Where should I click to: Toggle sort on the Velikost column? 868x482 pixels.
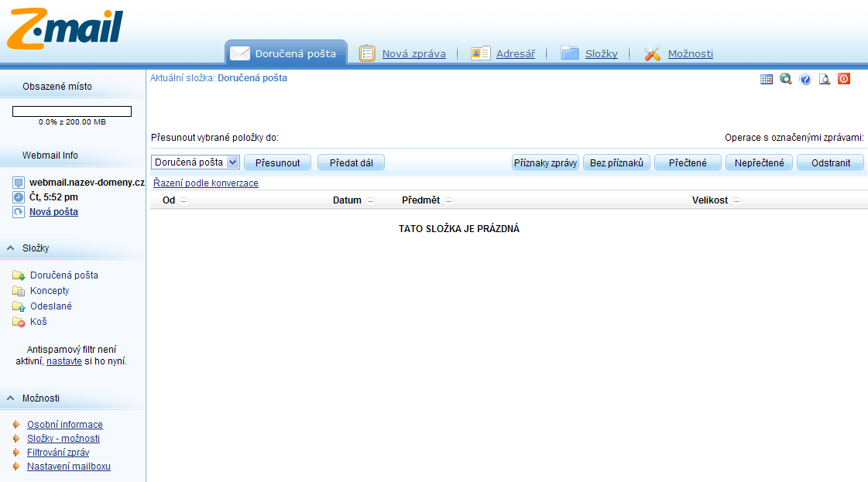pos(736,201)
